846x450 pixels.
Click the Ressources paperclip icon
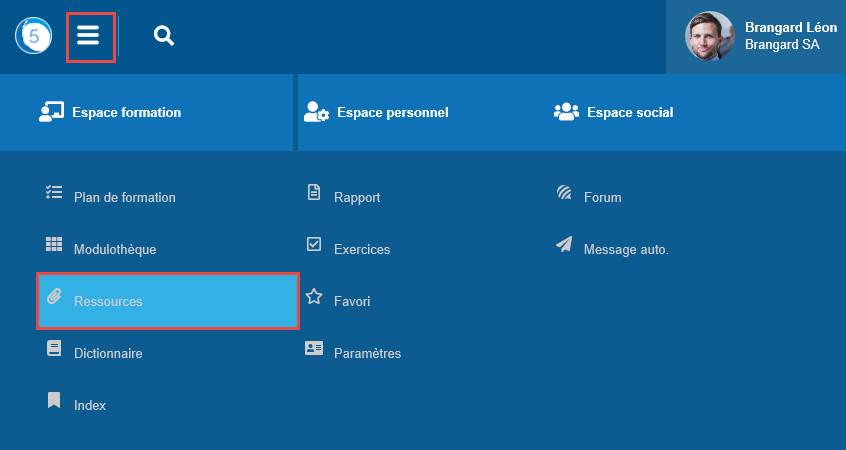click(x=54, y=297)
